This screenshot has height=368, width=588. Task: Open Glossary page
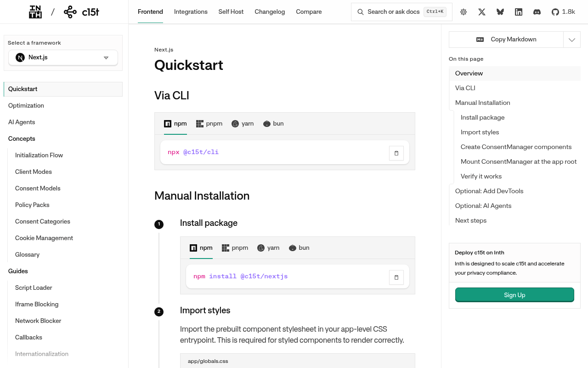[x=27, y=255]
